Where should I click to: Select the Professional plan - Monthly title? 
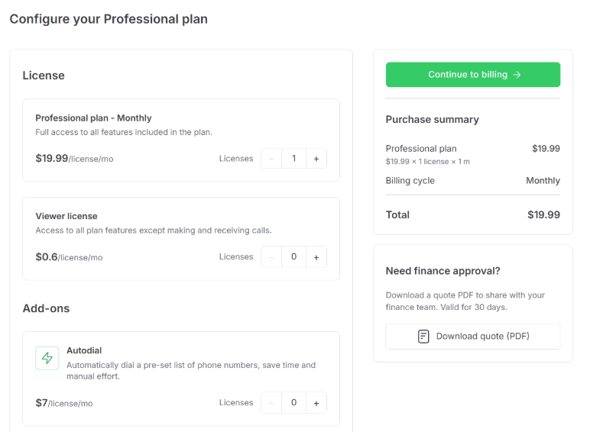tap(93, 118)
